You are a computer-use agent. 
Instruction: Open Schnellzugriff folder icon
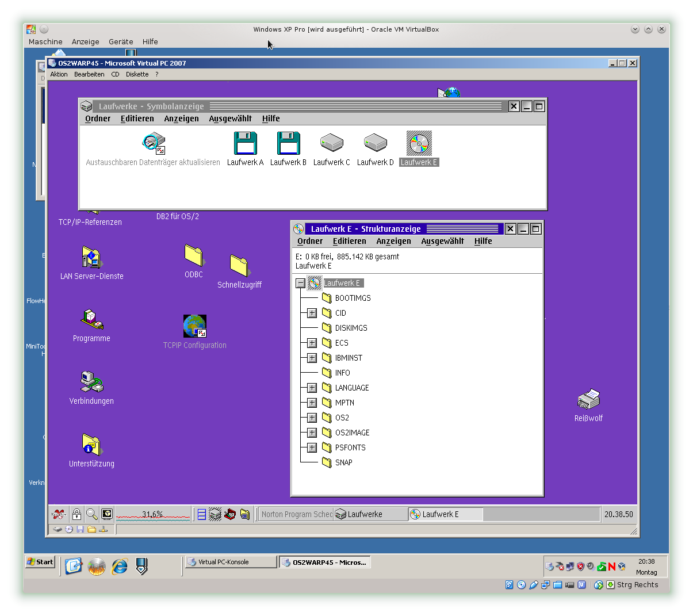(x=239, y=265)
